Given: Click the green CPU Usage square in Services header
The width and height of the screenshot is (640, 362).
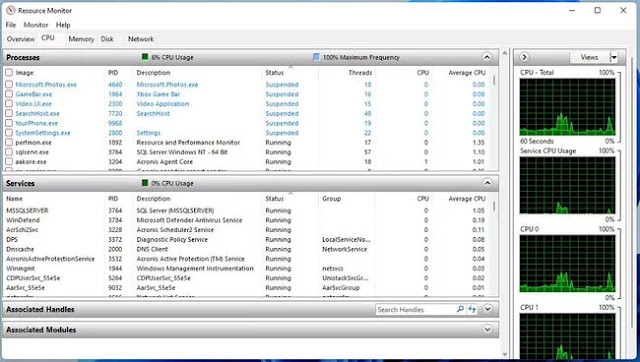Looking at the screenshot, I should click(145, 183).
